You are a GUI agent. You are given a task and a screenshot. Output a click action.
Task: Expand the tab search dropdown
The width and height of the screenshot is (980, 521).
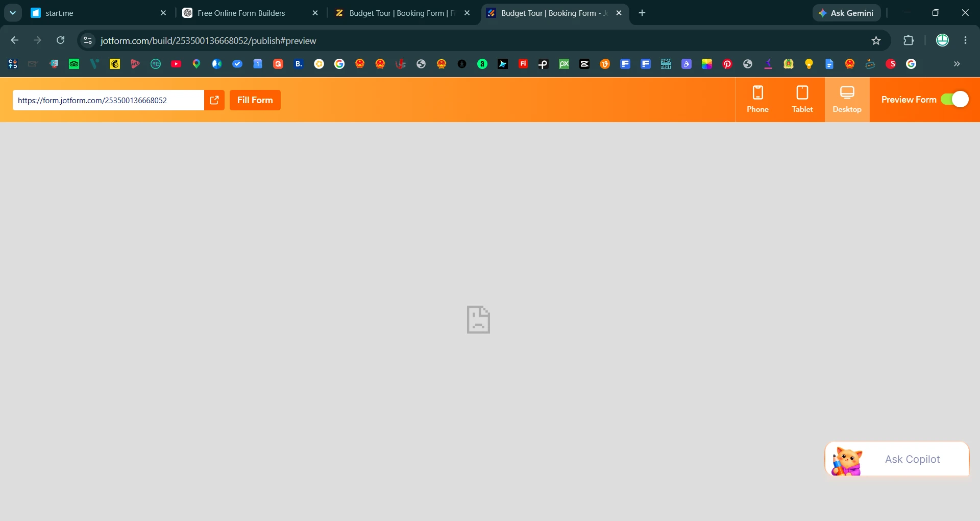click(13, 13)
